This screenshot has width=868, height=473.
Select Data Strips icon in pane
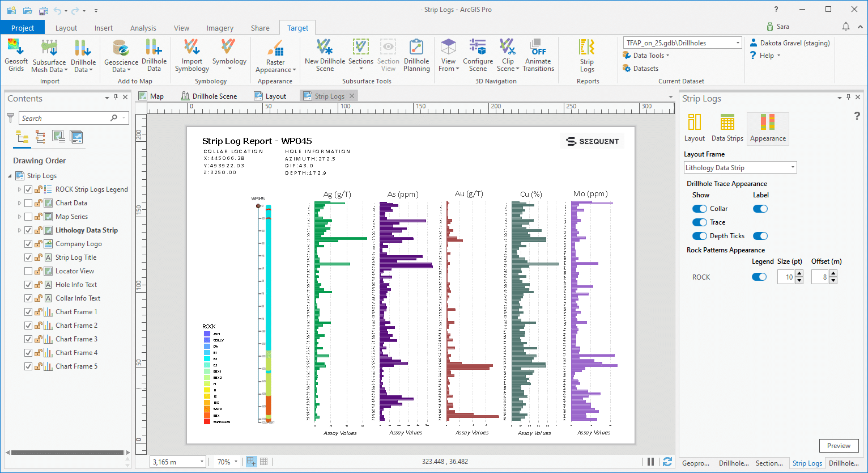[727, 128]
